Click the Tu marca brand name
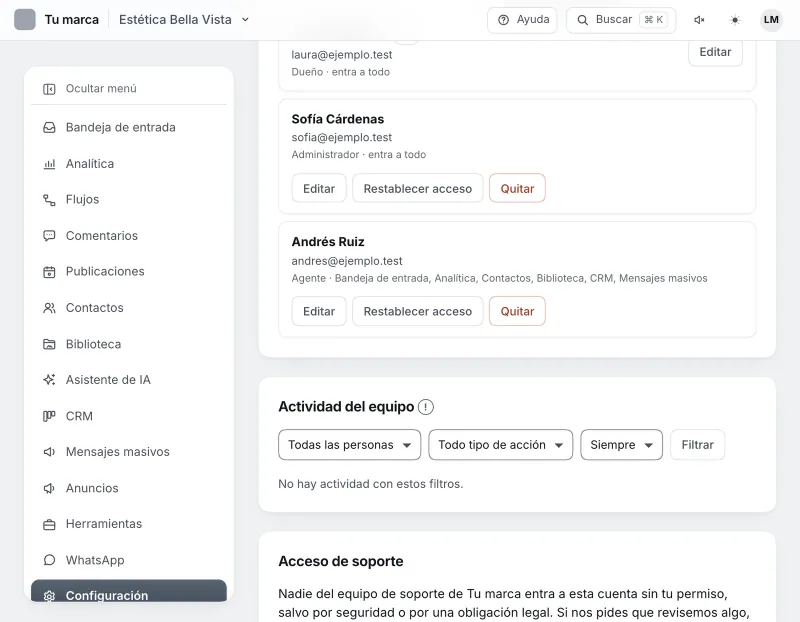This screenshot has width=800, height=622. (x=71, y=20)
